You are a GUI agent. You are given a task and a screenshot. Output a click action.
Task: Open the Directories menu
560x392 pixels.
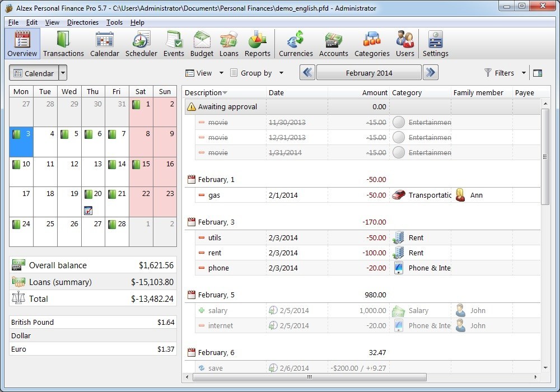pyautogui.click(x=82, y=22)
